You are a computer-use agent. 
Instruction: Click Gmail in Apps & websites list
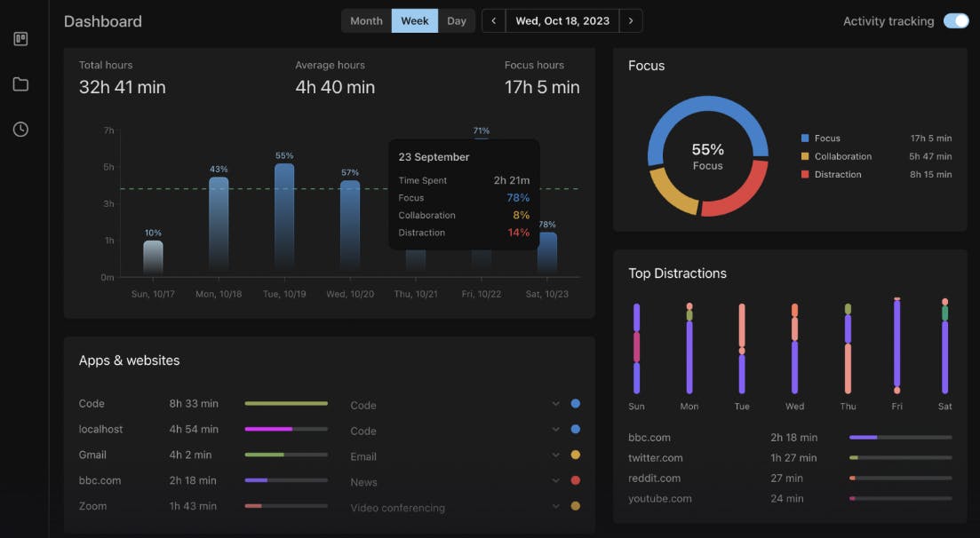tap(92, 455)
